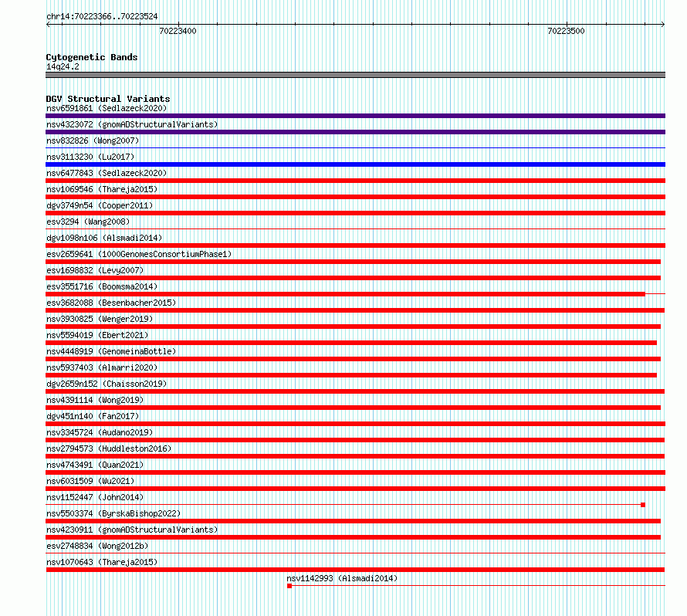The image size is (687, 616).
Task: Open the DGV Structural Variants track title
Action: point(108,99)
